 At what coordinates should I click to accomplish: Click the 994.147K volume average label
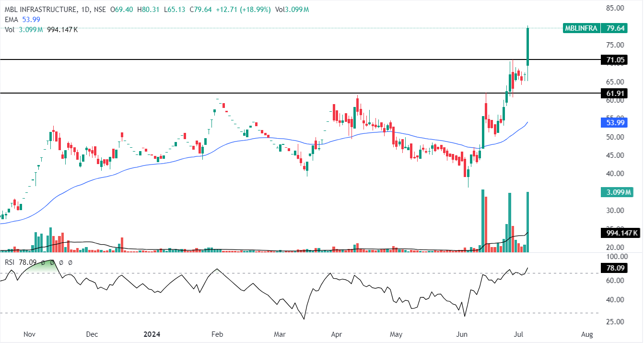coord(621,233)
